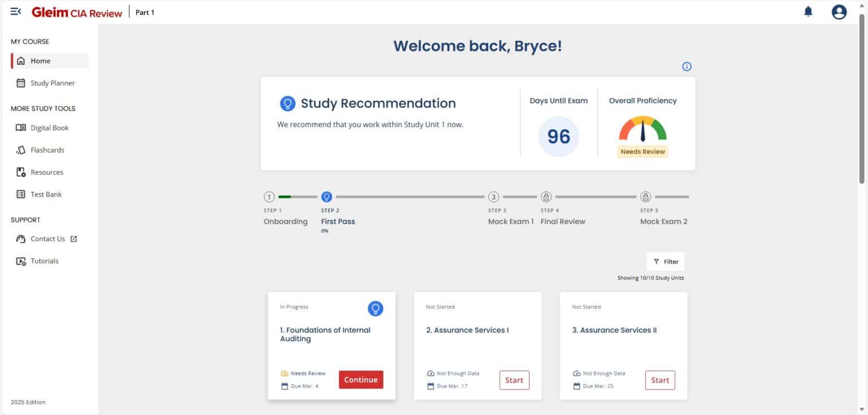Viewport: 868px width, 415px height.
Task: Click the blue info icon
Action: 687,67
